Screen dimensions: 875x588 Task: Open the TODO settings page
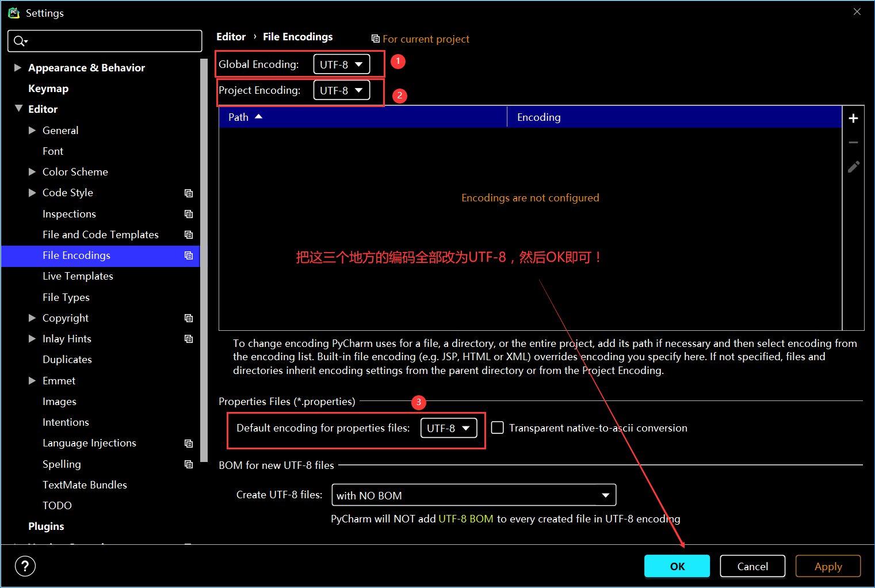click(57, 506)
